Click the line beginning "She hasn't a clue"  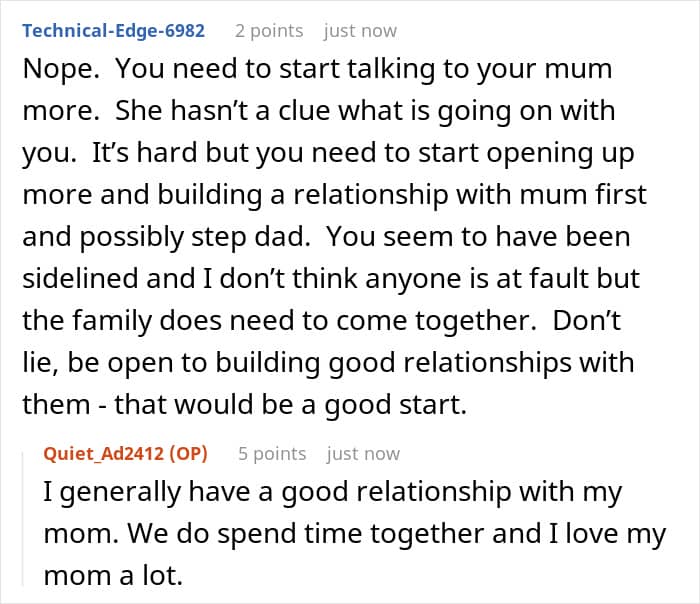click(x=330, y=113)
